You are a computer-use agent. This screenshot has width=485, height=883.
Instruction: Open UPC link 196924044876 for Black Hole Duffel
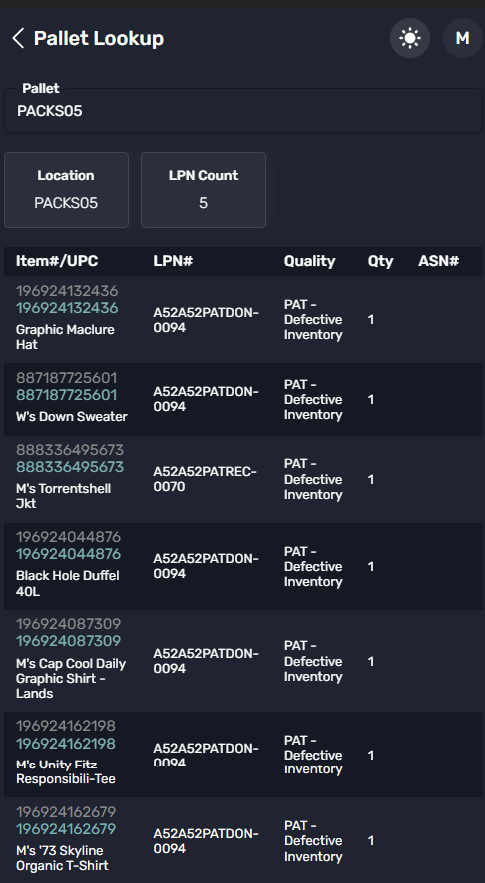(x=68, y=554)
